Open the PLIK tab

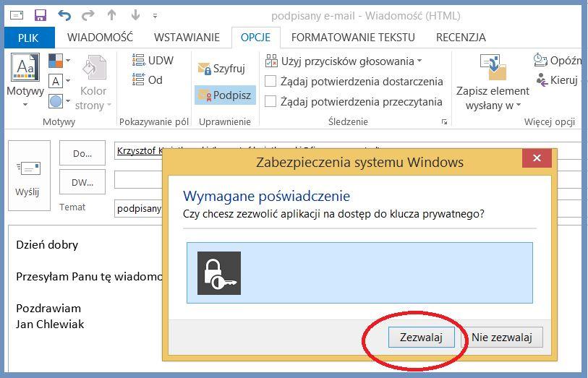coord(28,38)
